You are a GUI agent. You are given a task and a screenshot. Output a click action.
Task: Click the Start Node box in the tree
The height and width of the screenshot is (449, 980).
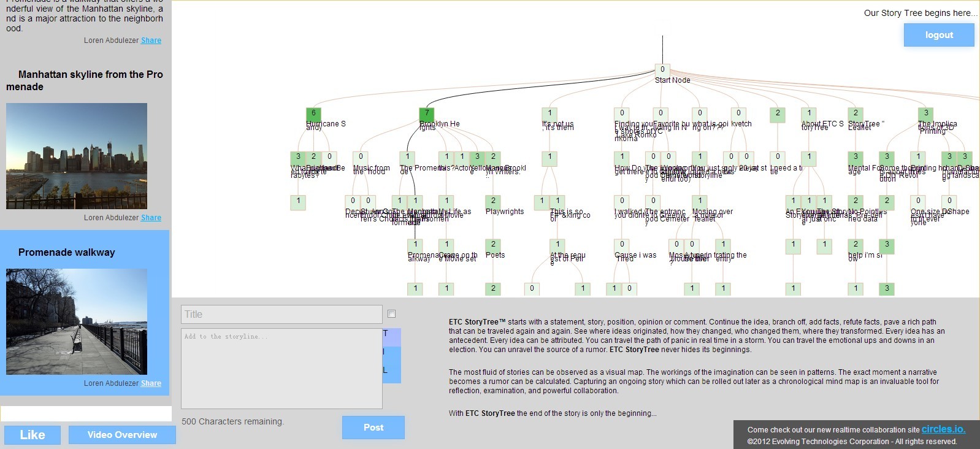point(662,70)
